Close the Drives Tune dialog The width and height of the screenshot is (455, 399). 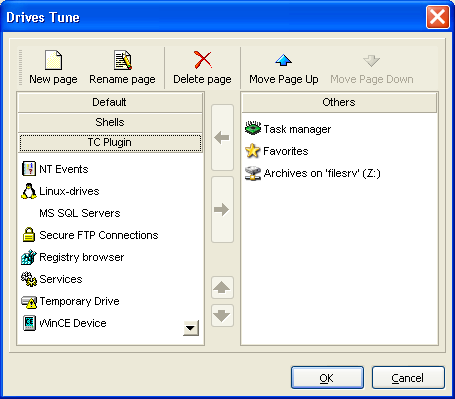(x=437, y=17)
